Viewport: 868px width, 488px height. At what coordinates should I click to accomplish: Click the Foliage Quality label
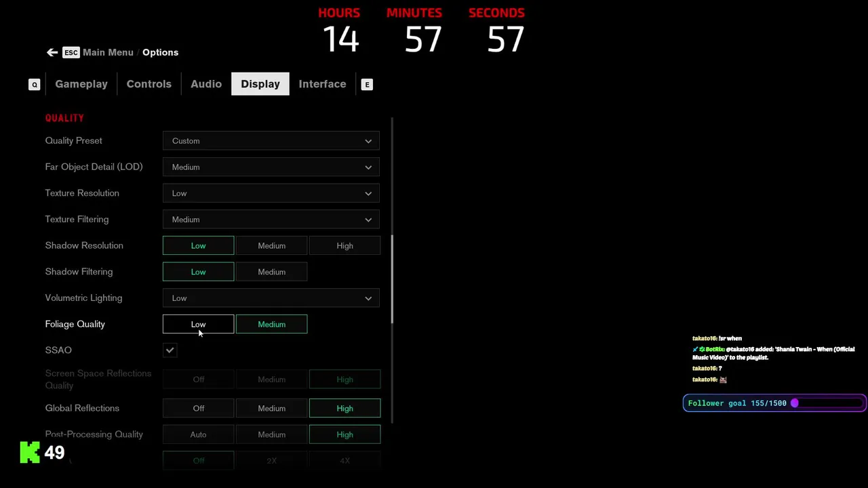(75, 324)
